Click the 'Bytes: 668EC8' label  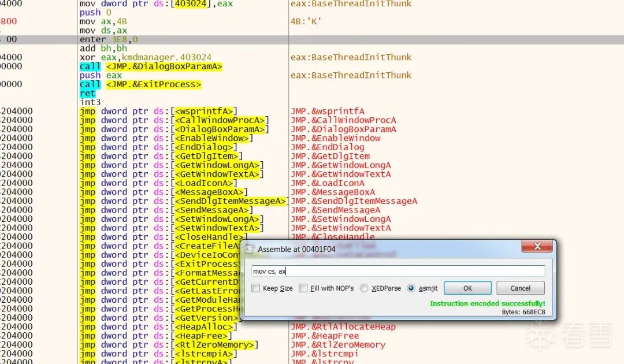[523, 312]
